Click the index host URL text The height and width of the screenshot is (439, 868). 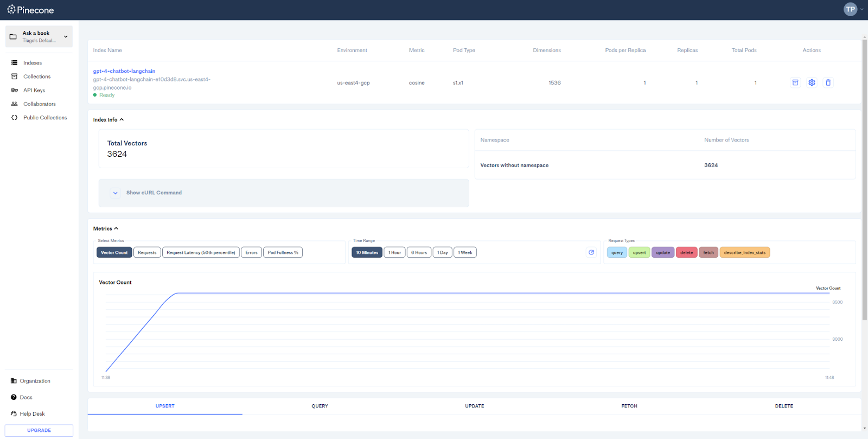(152, 83)
